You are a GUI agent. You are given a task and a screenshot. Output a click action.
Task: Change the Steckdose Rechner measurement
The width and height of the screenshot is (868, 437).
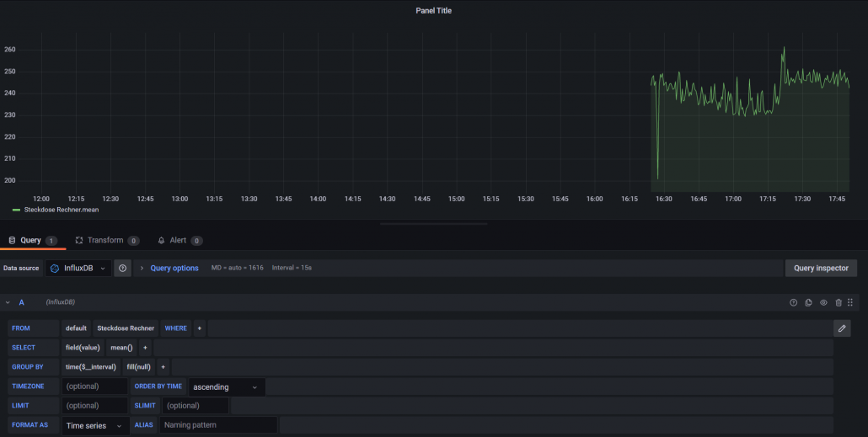tap(126, 328)
